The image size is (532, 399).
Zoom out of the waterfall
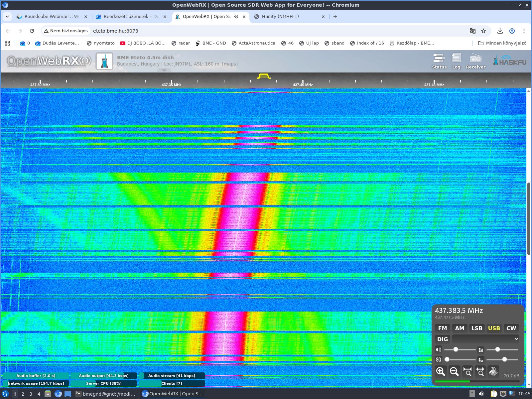454,371
